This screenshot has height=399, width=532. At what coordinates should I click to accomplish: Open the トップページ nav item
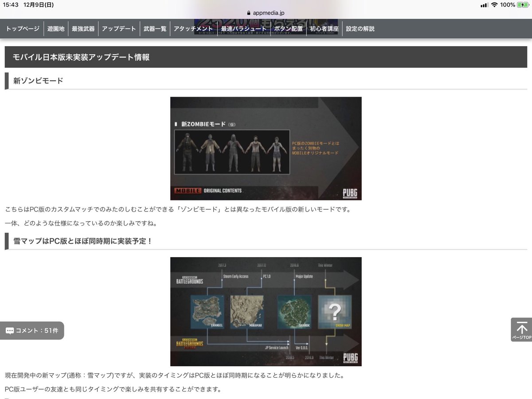23,29
